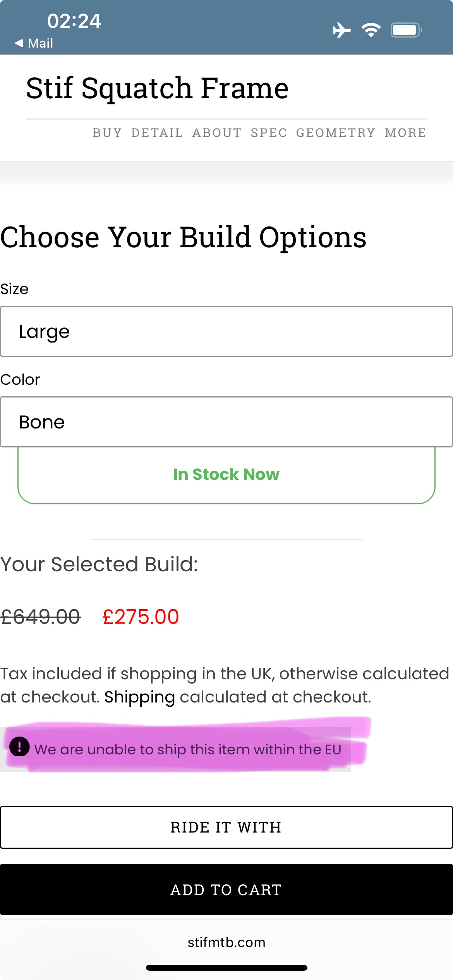The image size is (453, 980).
Task: Open the Size dropdown showing Large
Action: (x=226, y=331)
